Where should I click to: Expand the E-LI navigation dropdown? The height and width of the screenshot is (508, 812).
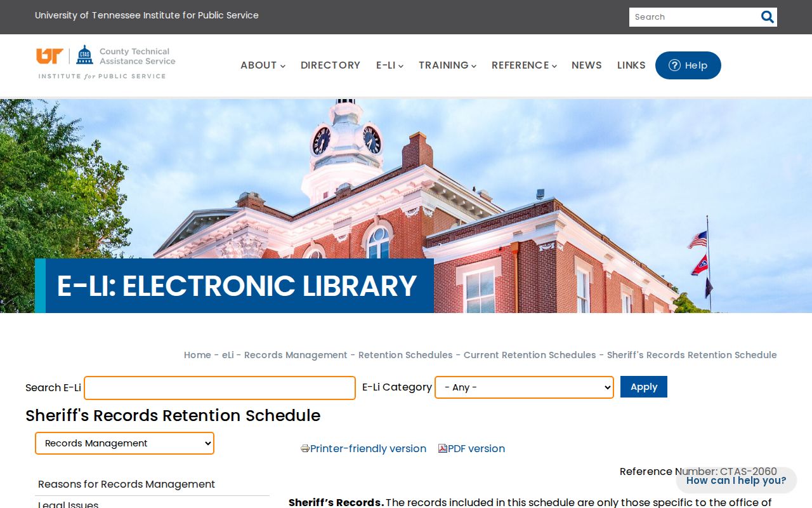[x=390, y=65]
